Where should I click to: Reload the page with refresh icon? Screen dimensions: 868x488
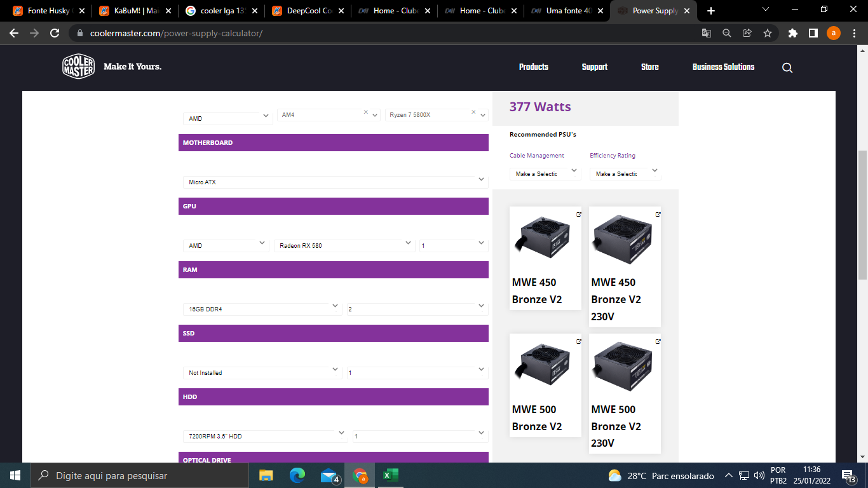55,33
